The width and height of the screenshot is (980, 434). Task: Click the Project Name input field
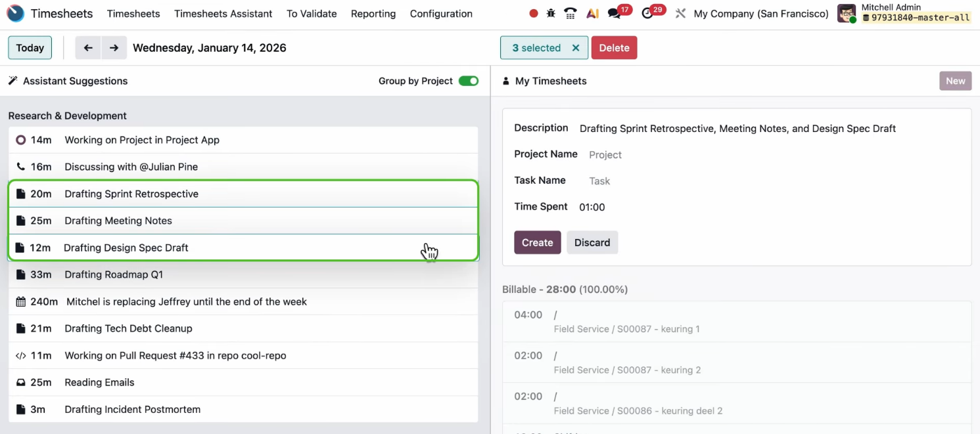tap(657, 155)
